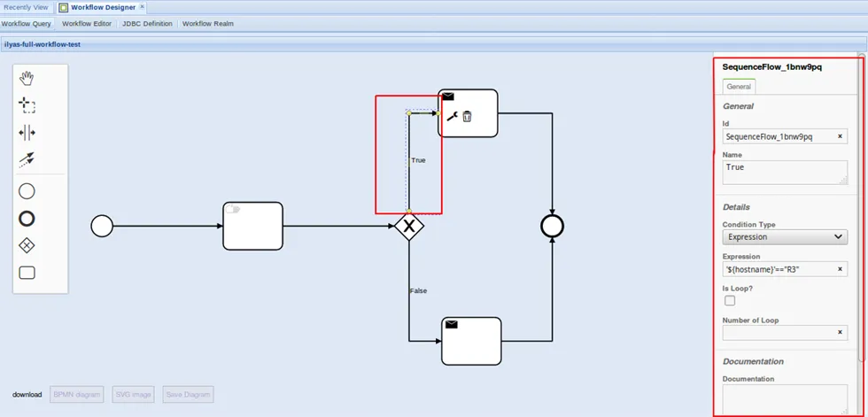Screen dimensions: 868x417
Task: Select the X exclusive gateway on canvas
Action: [409, 226]
